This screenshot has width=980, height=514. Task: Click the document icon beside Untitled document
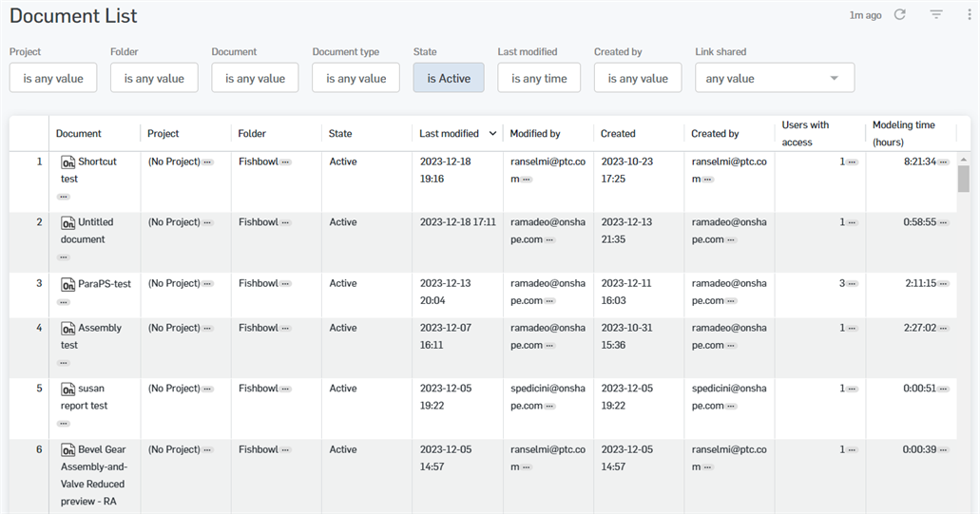click(67, 223)
